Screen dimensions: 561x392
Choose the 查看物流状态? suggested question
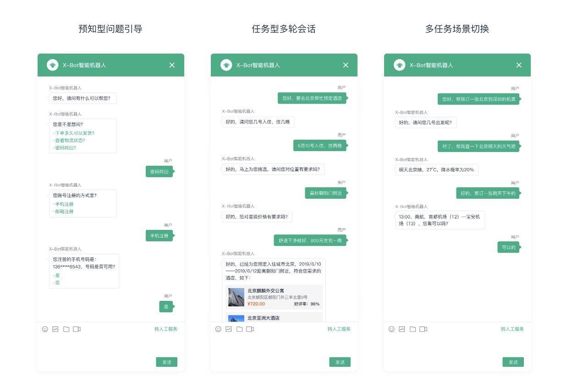[69, 141]
